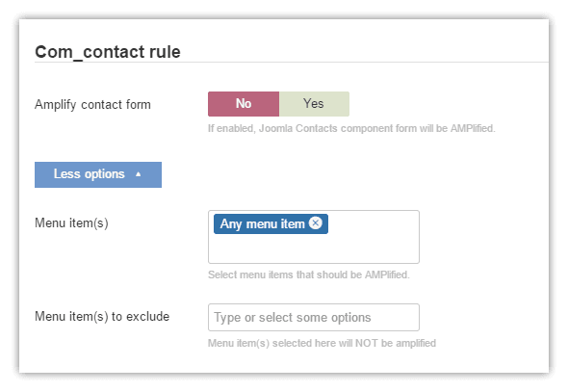Click the 'Less options' button text
The height and width of the screenshot is (392, 568).
(x=90, y=174)
